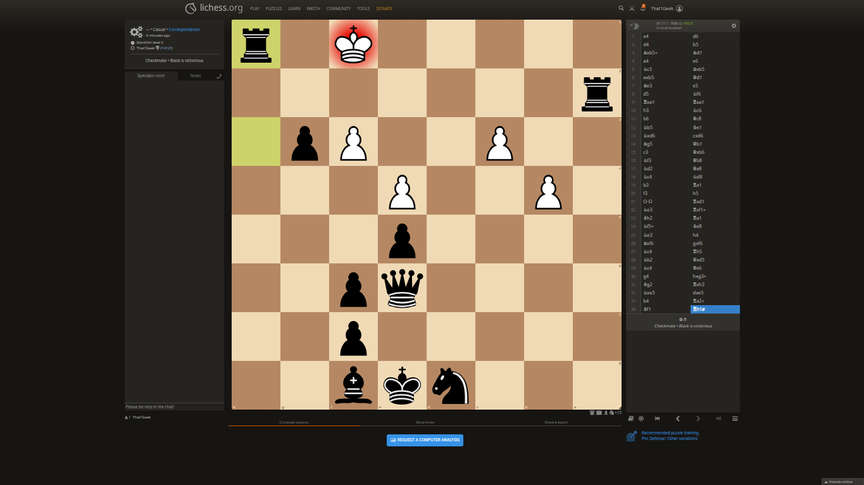
Task: Open the opening explorer book icon
Action: click(632, 418)
